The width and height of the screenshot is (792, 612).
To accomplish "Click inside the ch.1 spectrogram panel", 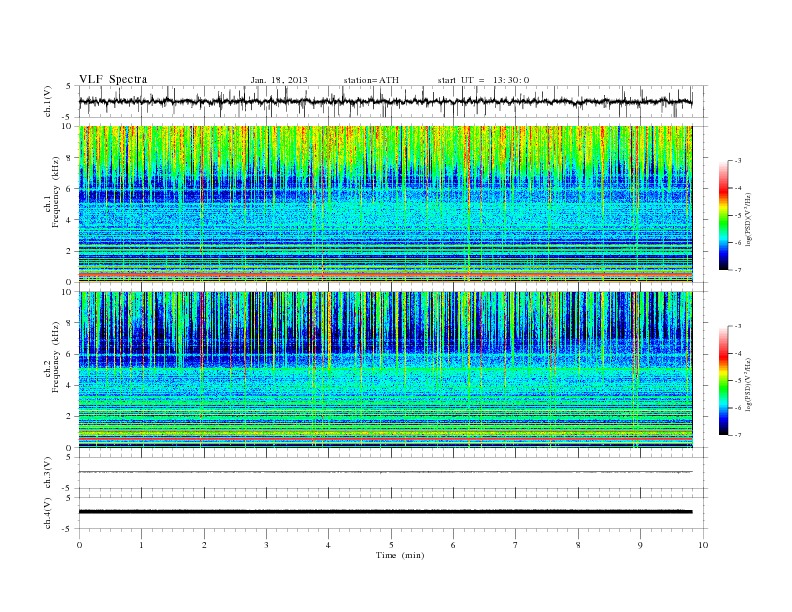I will click(385, 204).
